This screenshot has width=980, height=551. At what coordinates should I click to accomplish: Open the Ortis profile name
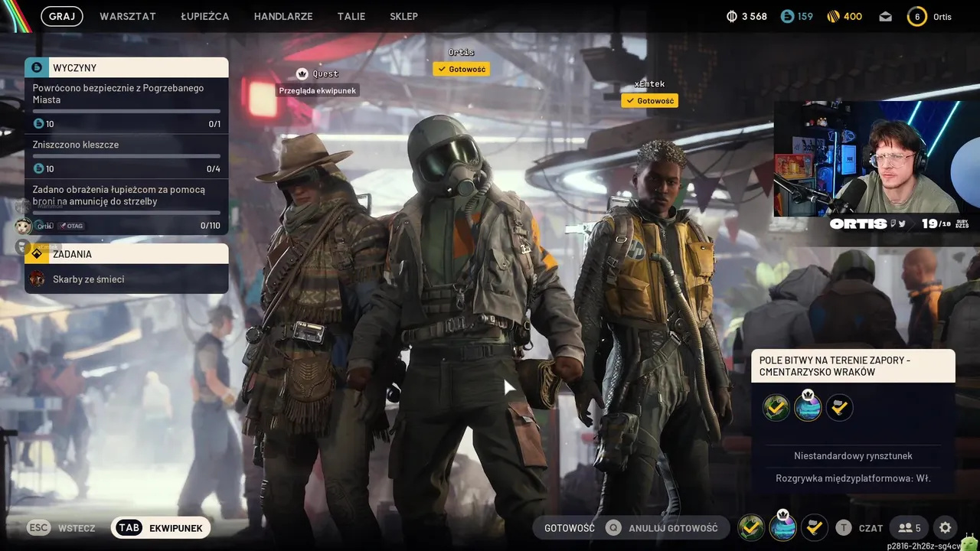coord(942,16)
